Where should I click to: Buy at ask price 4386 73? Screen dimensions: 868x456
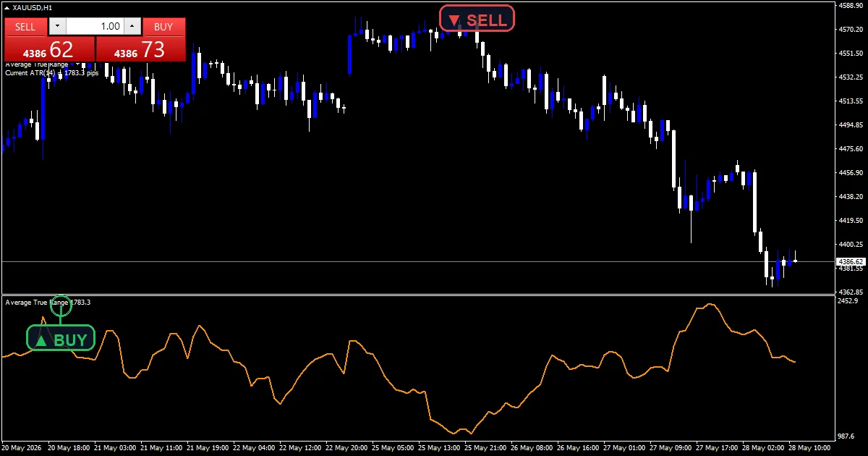pyautogui.click(x=141, y=50)
